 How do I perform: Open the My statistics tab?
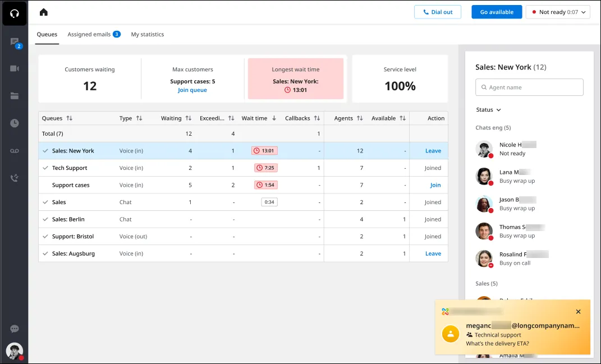click(x=148, y=34)
